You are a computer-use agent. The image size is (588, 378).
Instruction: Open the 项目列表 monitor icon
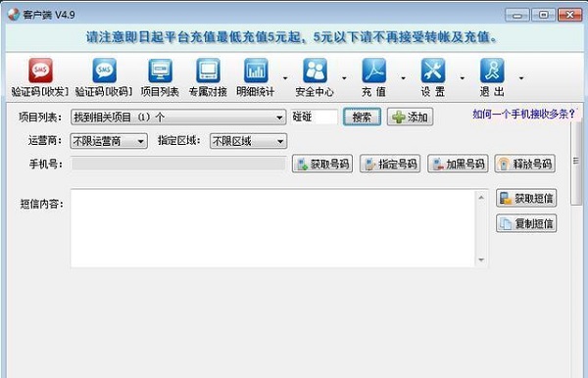point(160,71)
